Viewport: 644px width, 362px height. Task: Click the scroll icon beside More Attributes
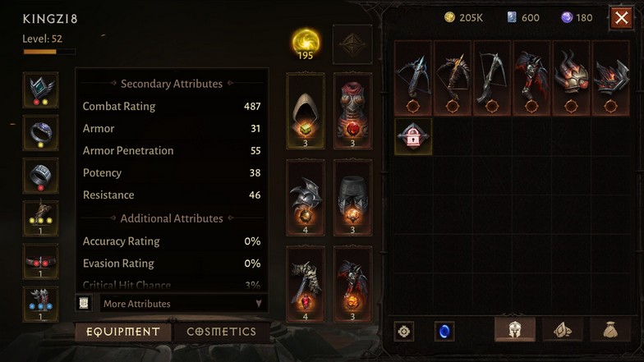pyautogui.click(x=84, y=304)
